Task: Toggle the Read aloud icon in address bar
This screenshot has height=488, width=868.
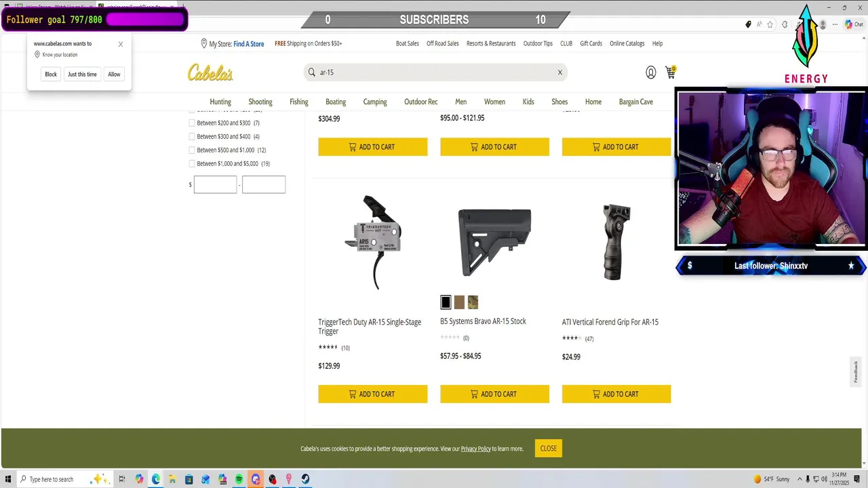Action: [x=759, y=24]
